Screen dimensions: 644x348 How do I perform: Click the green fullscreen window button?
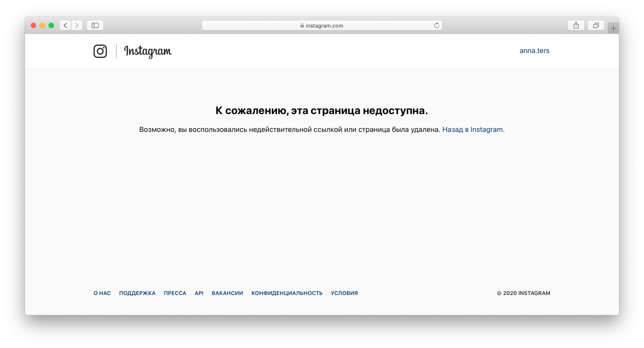tap(51, 25)
